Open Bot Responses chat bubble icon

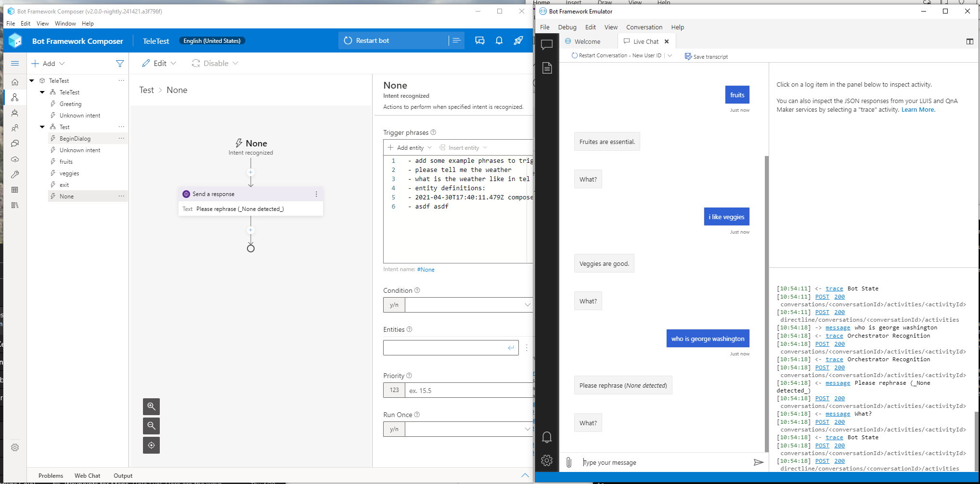click(x=15, y=144)
